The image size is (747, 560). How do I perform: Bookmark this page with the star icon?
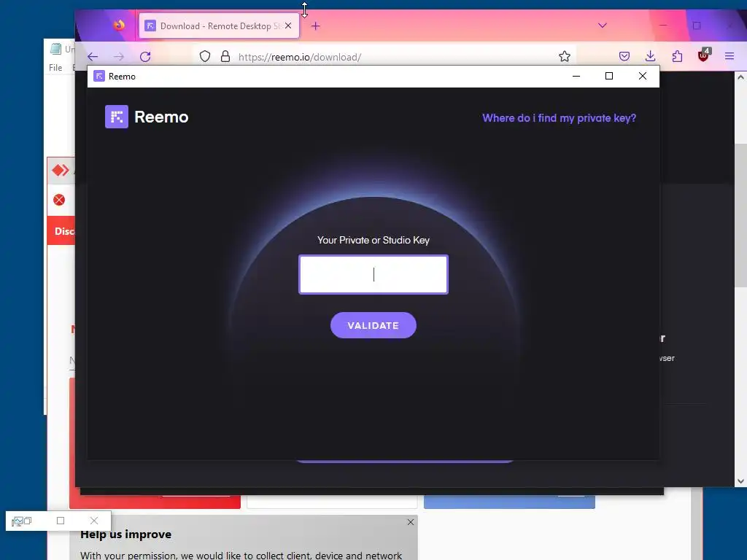[x=565, y=57]
